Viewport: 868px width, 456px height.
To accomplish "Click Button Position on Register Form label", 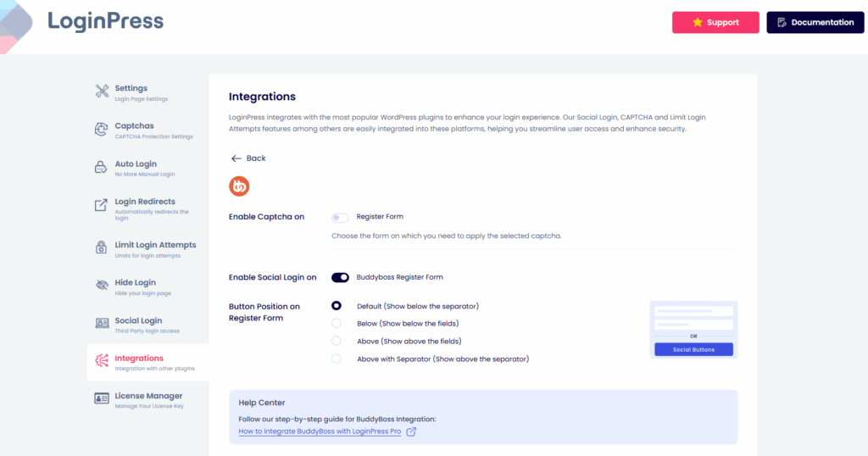I will pos(264,312).
